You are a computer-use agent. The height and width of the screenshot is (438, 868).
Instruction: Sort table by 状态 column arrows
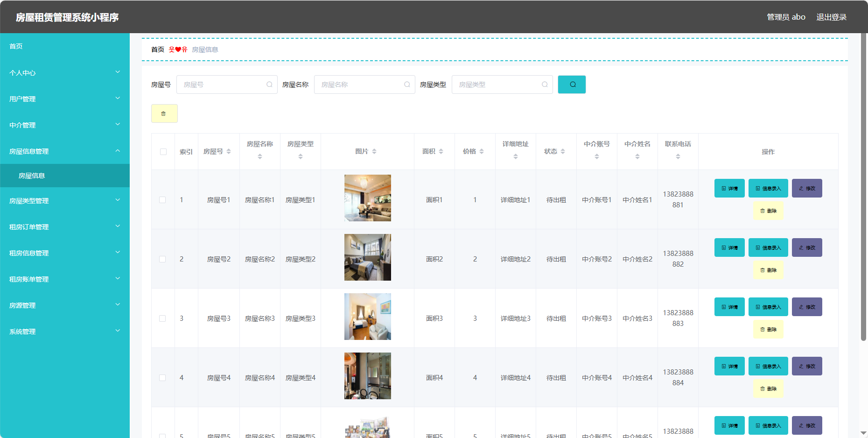point(563,151)
